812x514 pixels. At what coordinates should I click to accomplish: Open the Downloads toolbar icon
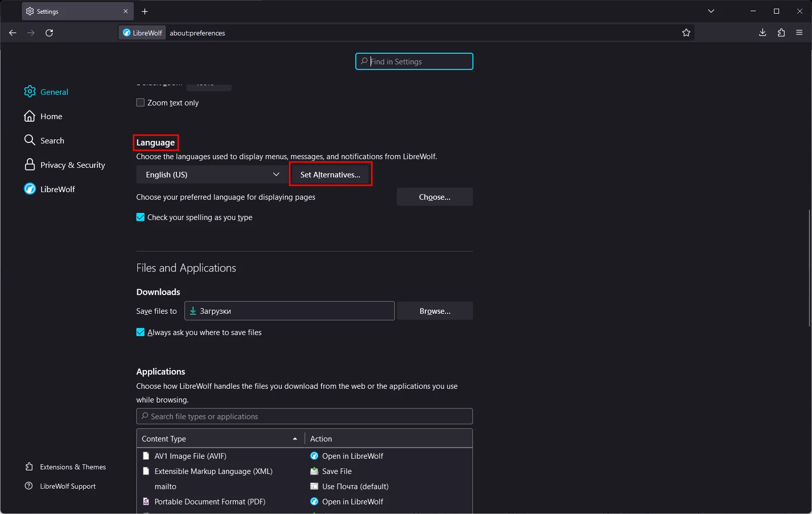tap(762, 33)
